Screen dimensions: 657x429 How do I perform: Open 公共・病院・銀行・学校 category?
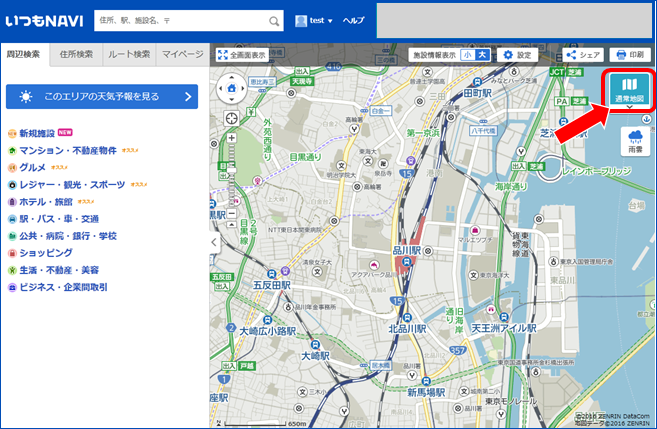[x=68, y=236]
